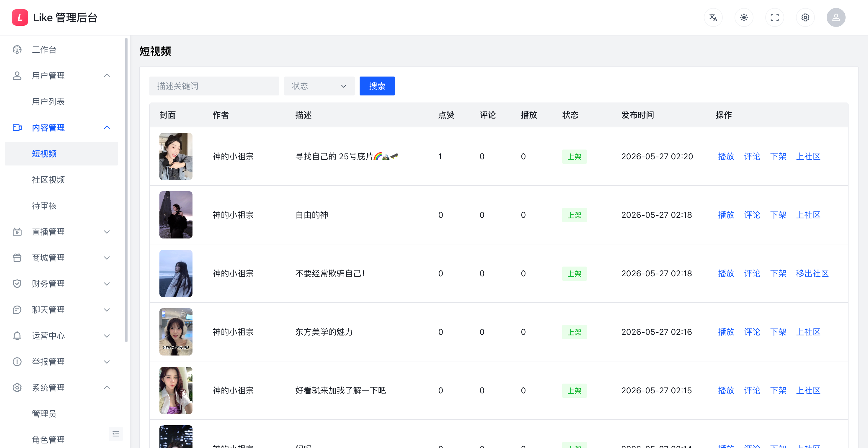Click 上架 status tag of 自由的神
The height and width of the screenshot is (448, 868).
click(574, 215)
